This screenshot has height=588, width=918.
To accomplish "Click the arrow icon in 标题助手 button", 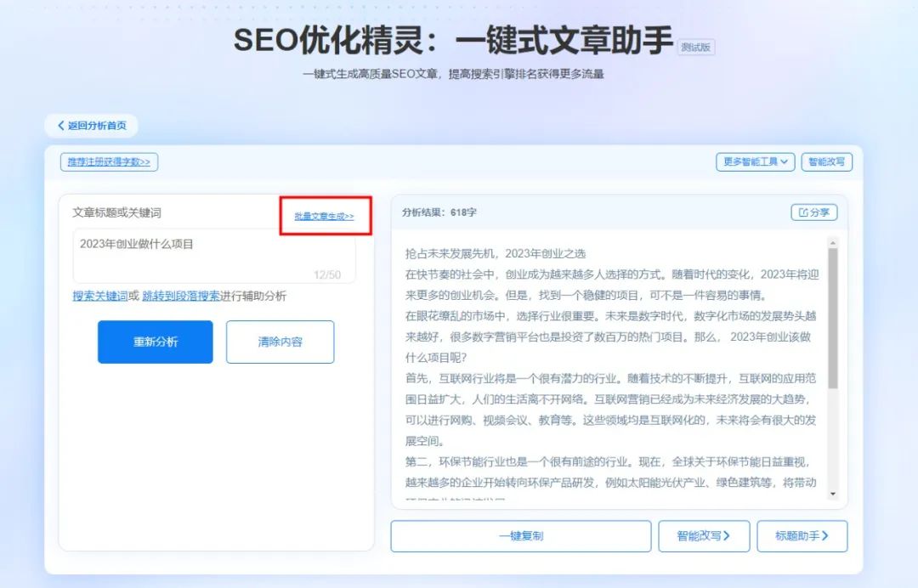I will tap(825, 535).
